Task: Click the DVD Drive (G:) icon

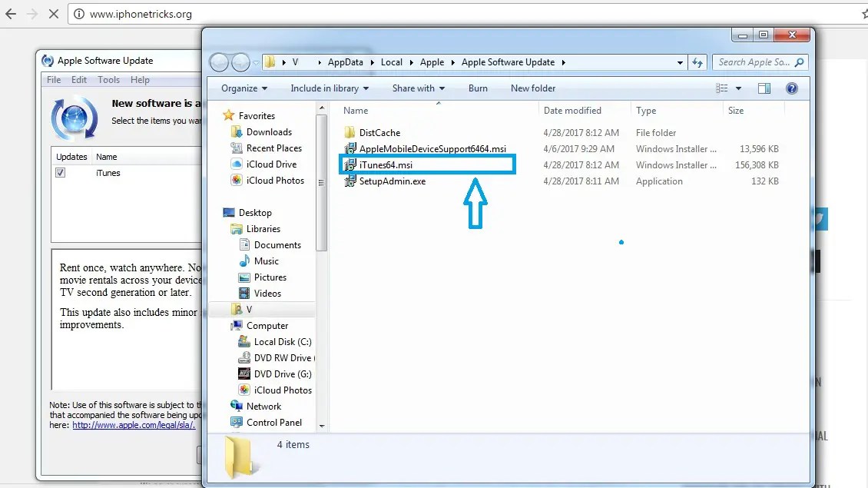Action: tap(244, 374)
